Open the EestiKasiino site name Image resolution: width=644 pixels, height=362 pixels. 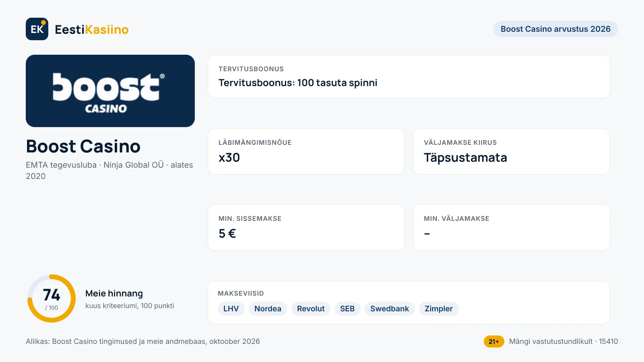[92, 29]
